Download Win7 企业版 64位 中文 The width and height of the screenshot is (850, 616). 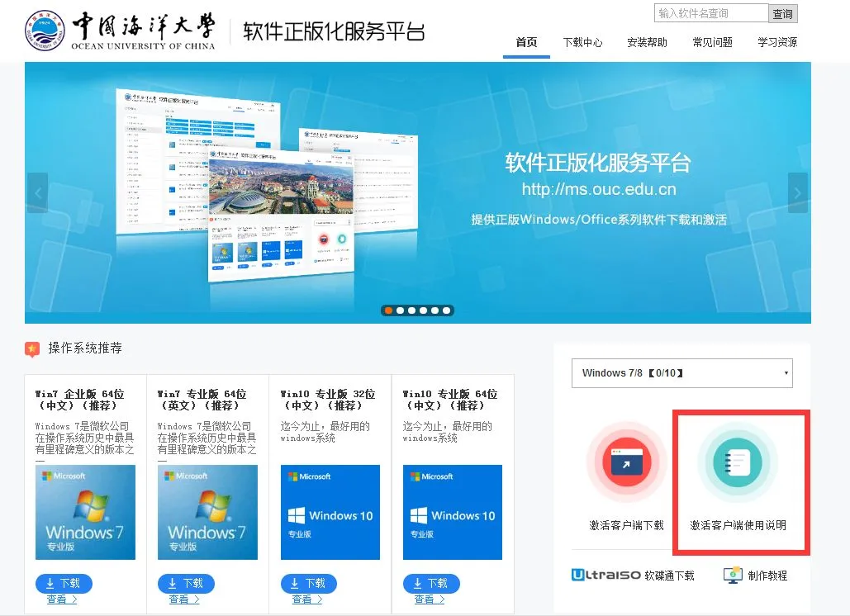[x=64, y=584]
